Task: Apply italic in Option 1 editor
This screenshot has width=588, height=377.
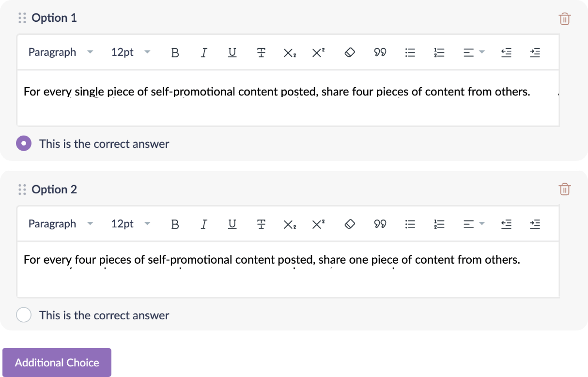Action: point(204,52)
